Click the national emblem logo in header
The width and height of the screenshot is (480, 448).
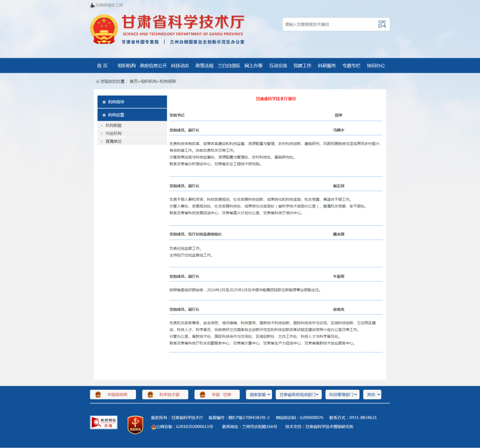[x=104, y=29]
